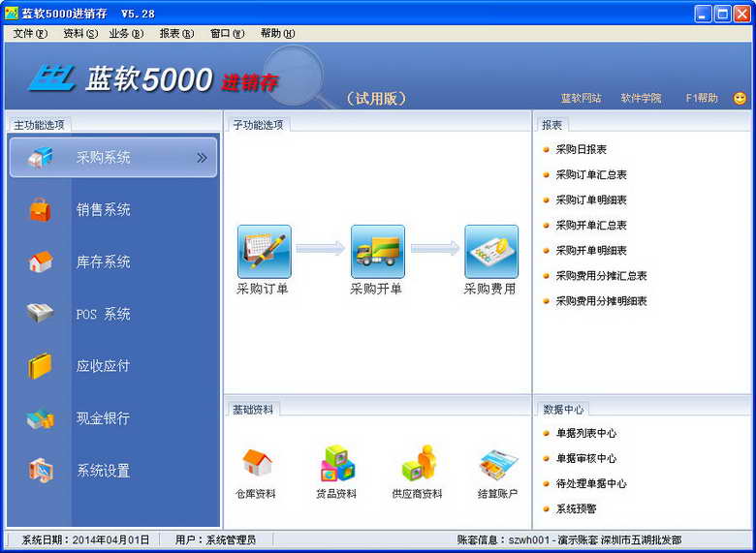Viewport: 756px width, 553px height.
Task: Select 应收应付 in main menu
Action: coord(103,366)
